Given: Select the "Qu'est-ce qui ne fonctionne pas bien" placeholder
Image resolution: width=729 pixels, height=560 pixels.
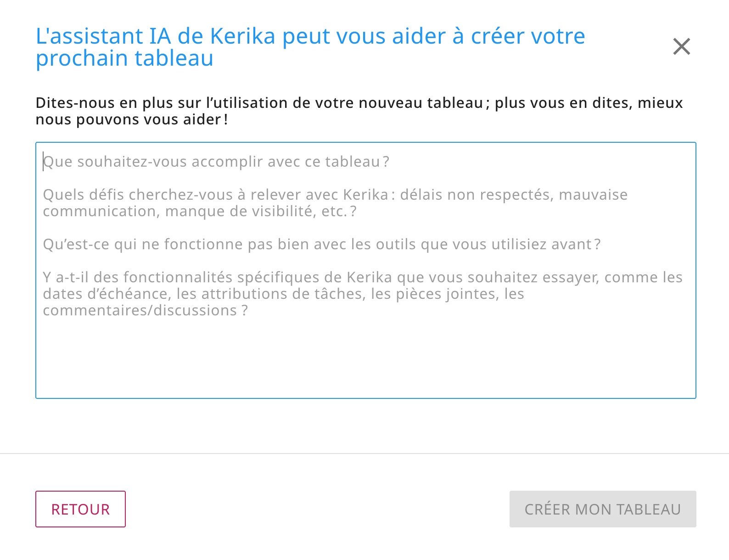Looking at the screenshot, I should pyautogui.click(x=321, y=245).
